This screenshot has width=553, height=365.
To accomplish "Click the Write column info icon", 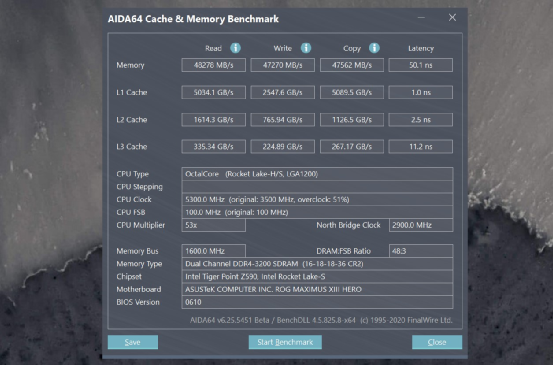I will click(x=306, y=48).
